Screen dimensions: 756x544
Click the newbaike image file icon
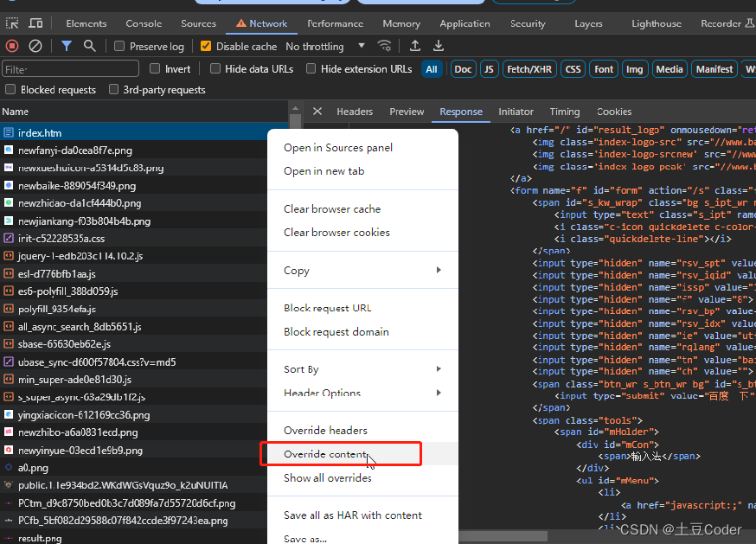(8, 185)
